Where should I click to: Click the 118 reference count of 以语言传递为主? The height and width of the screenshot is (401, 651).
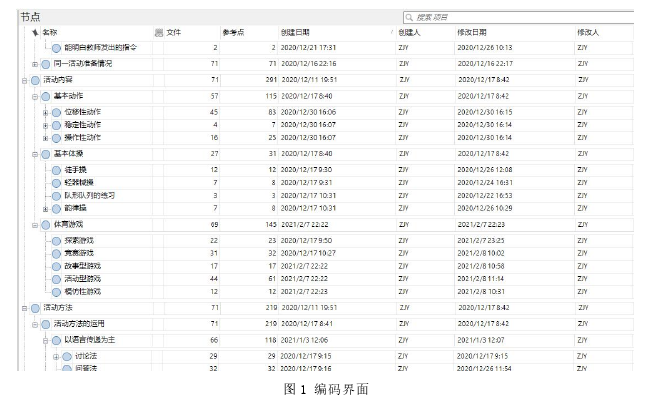[271, 340]
